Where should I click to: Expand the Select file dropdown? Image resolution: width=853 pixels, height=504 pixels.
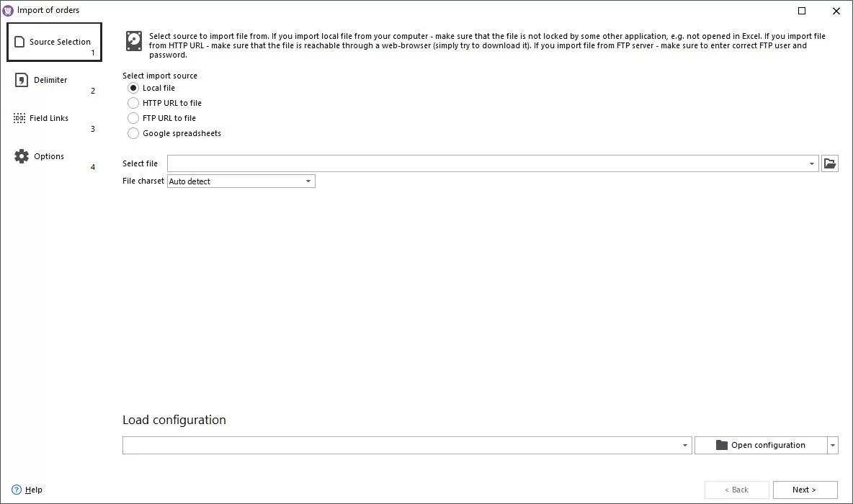click(x=811, y=163)
